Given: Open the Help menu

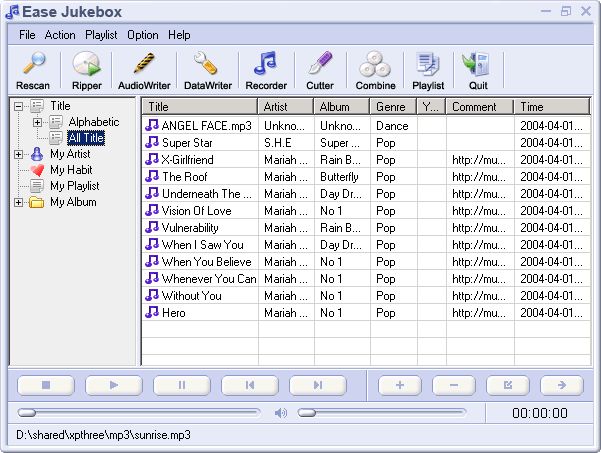Looking at the screenshot, I should coord(179,35).
